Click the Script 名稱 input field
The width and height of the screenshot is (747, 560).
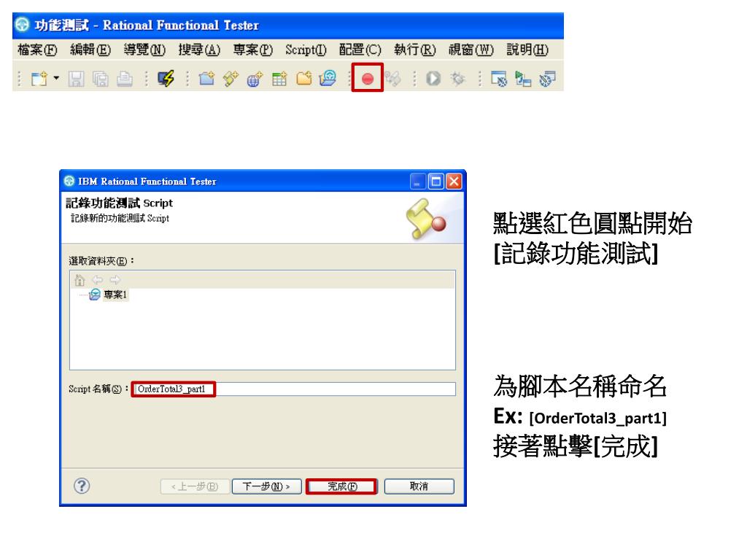point(293,389)
